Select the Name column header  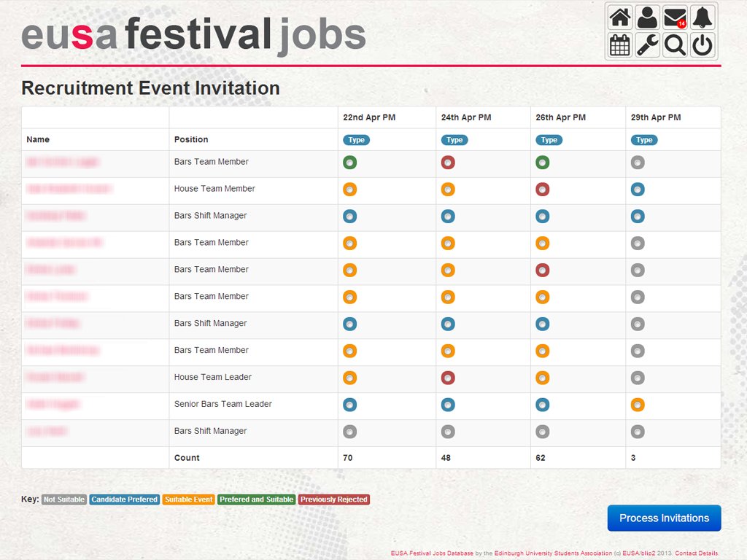click(x=37, y=139)
